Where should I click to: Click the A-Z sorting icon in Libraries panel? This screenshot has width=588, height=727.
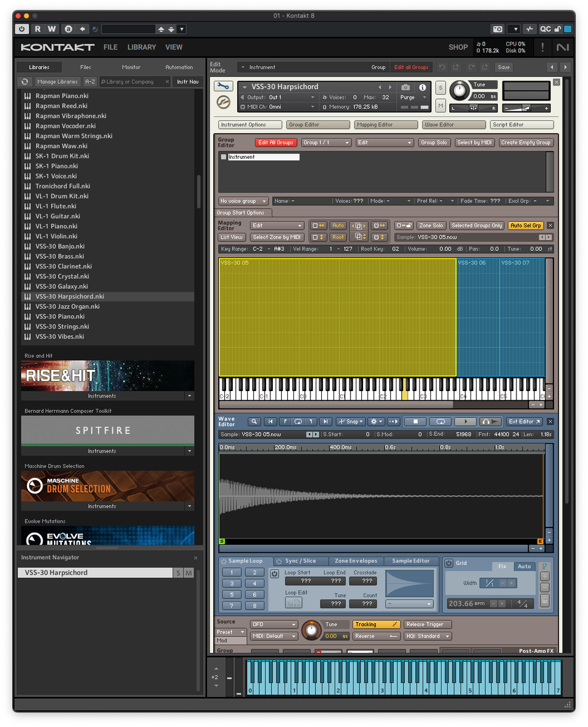point(90,81)
